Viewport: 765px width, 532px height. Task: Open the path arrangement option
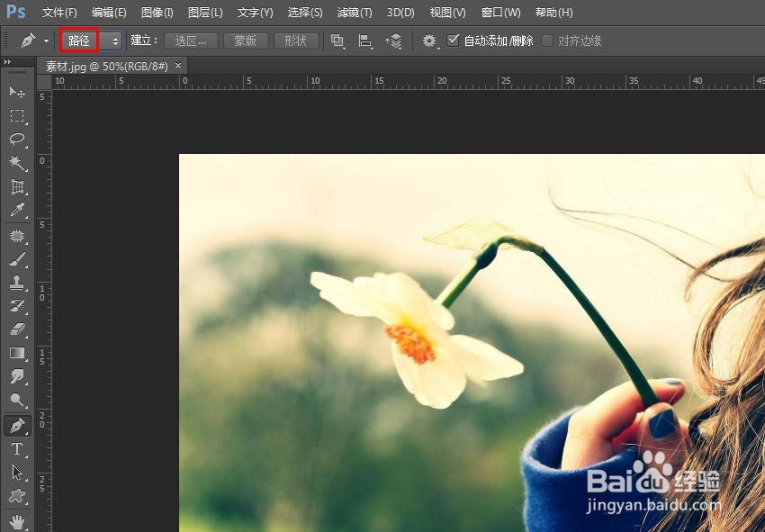[x=393, y=41]
